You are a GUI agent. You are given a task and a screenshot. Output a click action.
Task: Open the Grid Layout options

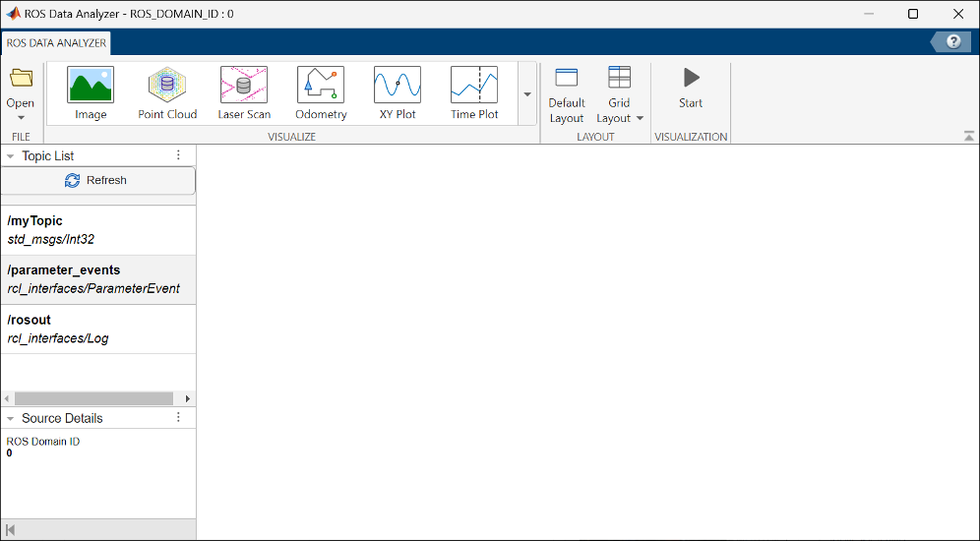coord(619,95)
